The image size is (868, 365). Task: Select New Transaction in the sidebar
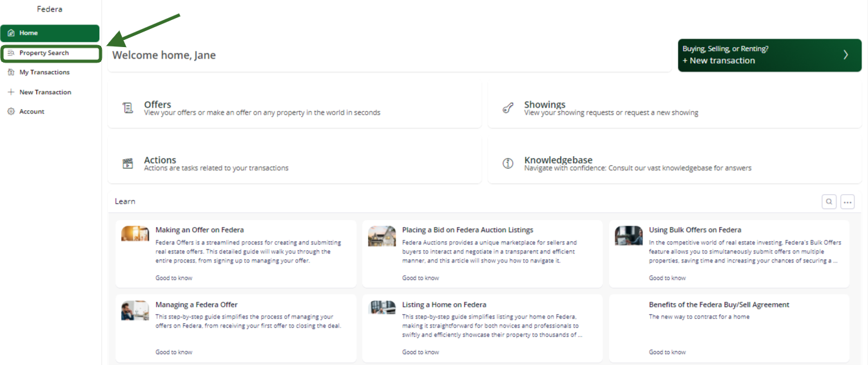pyautogui.click(x=50, y=92)
